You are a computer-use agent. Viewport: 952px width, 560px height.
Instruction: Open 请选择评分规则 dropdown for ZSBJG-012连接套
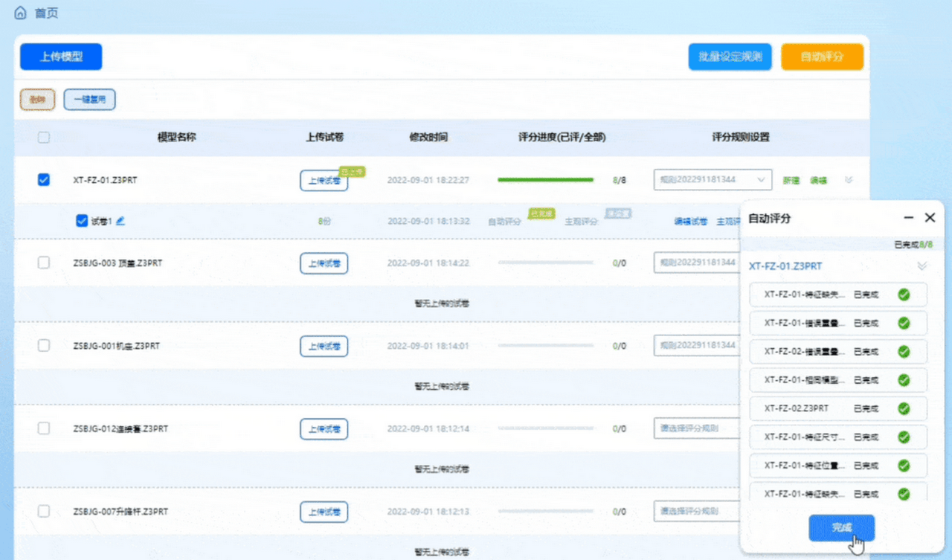697,428
